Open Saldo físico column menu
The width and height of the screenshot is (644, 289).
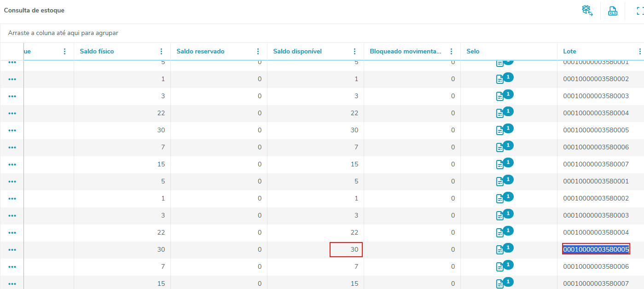tap(161, 52)
